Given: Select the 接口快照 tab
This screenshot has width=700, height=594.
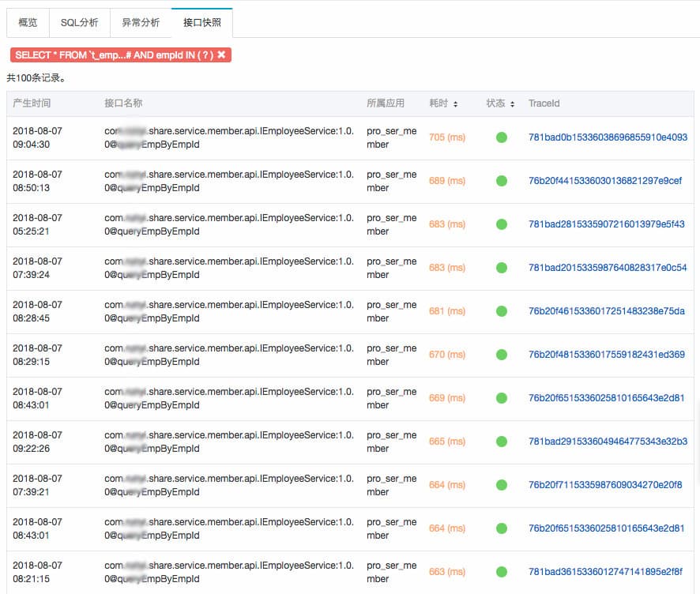Looking at the screenshot, I should [x=201, y=23].
